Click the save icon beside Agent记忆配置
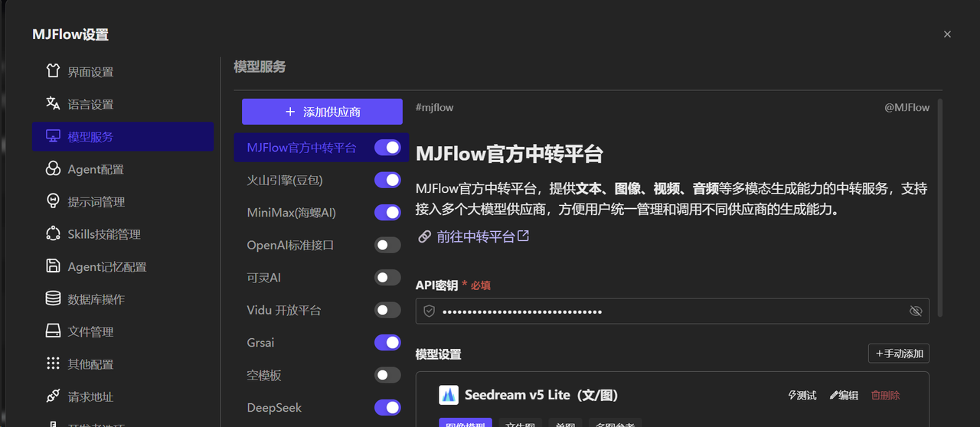Viewport: 980px width, 427px height. (53, 266)
